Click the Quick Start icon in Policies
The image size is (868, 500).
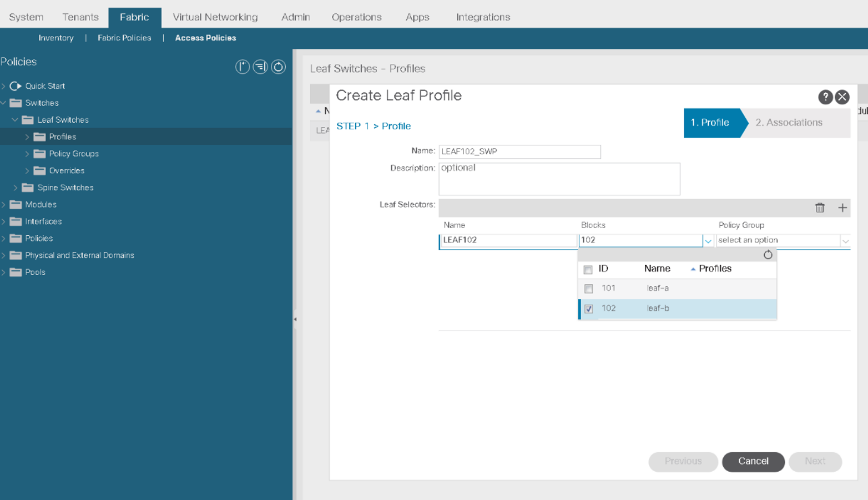click(x=16, y=86)
